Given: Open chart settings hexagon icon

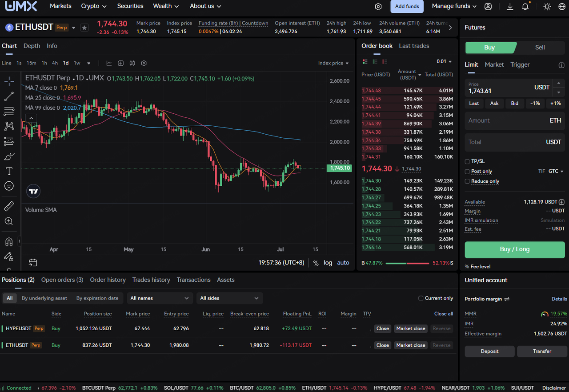Looking at the screenshot, I should coord(144,63).
